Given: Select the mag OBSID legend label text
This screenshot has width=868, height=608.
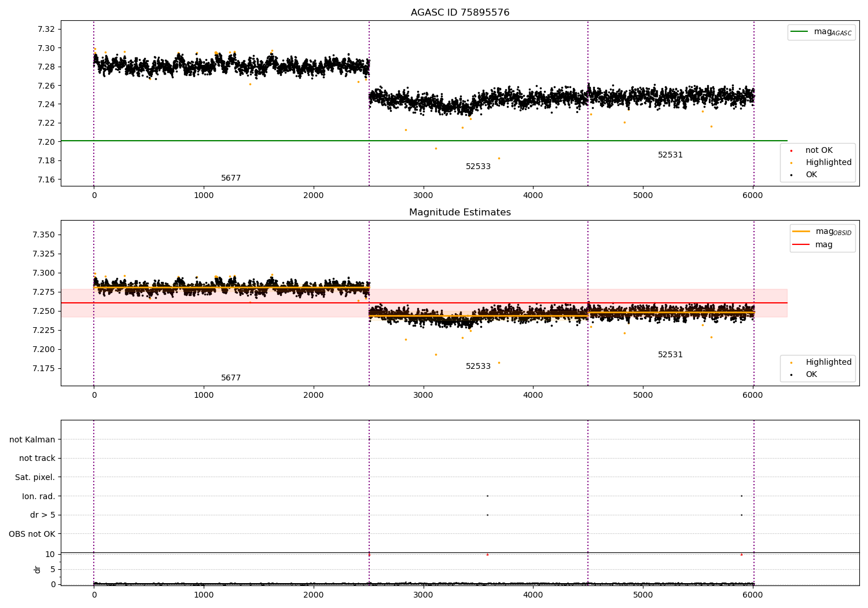Looking at the screenshot, I should point(834,232).
